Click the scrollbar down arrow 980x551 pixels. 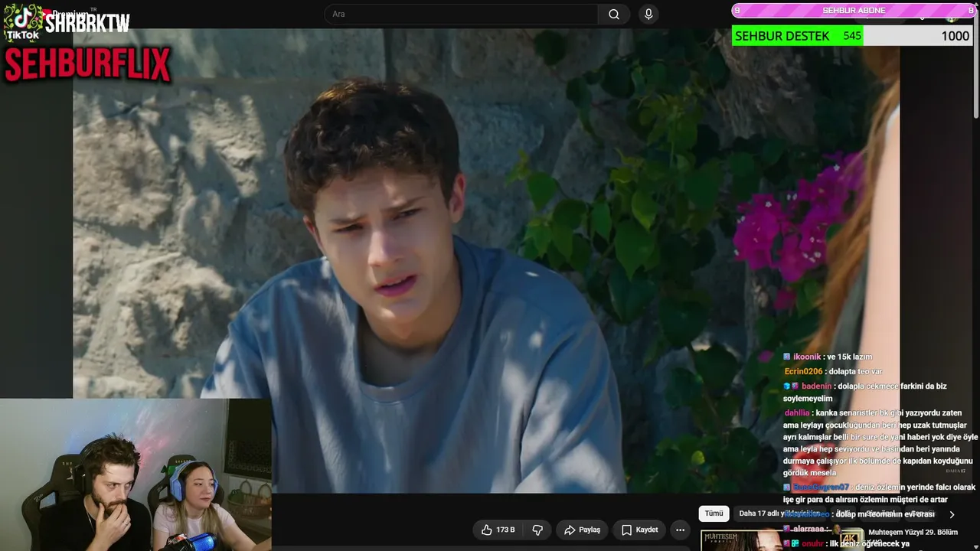click(975, 546)
